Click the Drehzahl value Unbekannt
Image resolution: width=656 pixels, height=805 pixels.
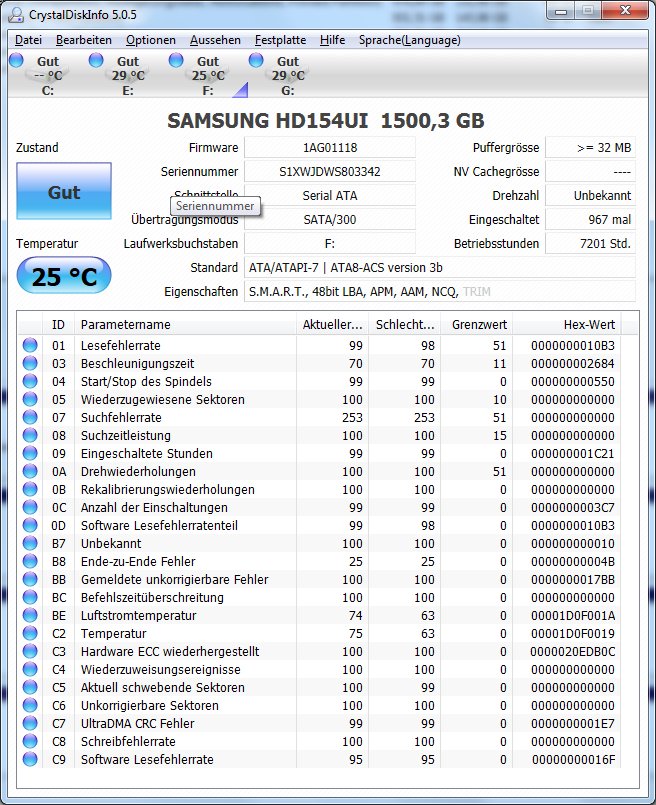(590, 196)
